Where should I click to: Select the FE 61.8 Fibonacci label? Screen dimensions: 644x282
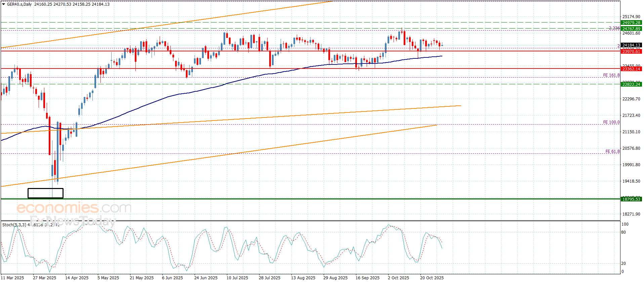point(613,151)
